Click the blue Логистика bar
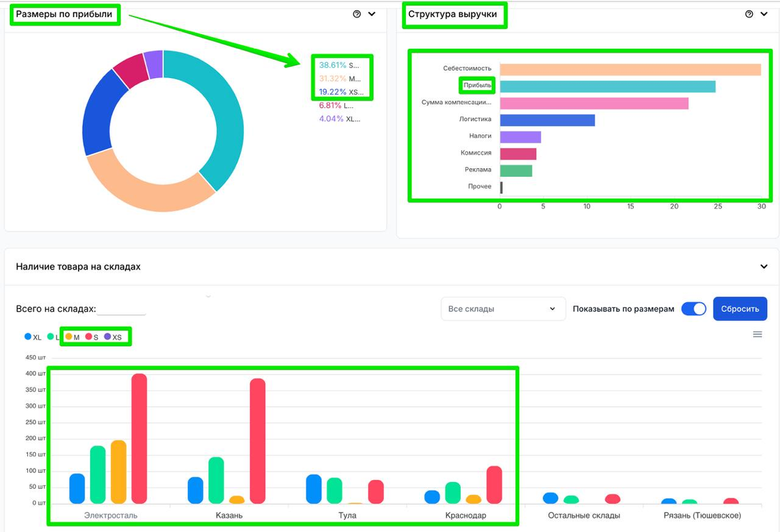The height and width of the screenshot is (532, 780). (x=547, y=120)
